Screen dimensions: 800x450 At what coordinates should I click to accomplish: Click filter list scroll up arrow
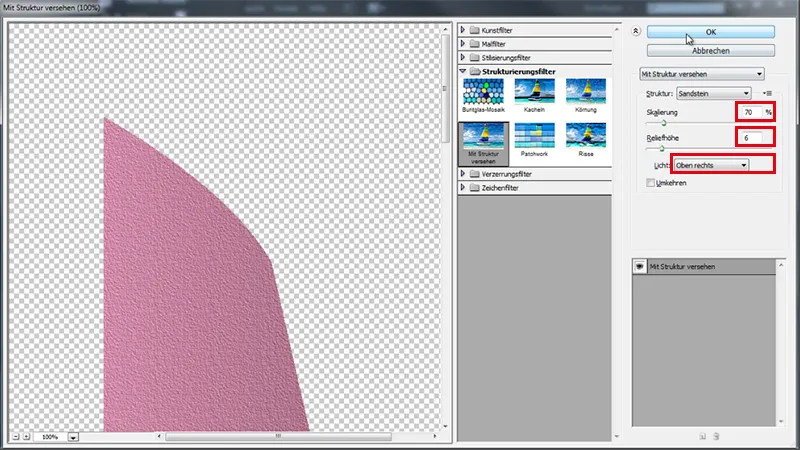pos(616,30)
